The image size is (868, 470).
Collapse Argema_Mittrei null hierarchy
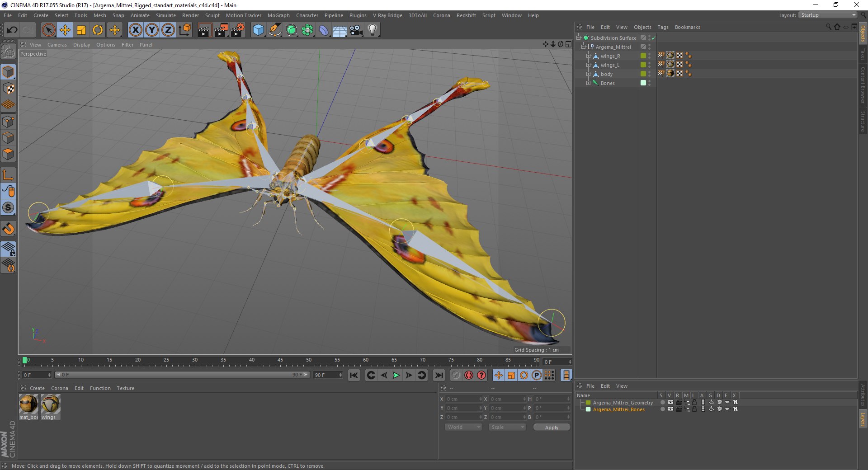point(583,47)
